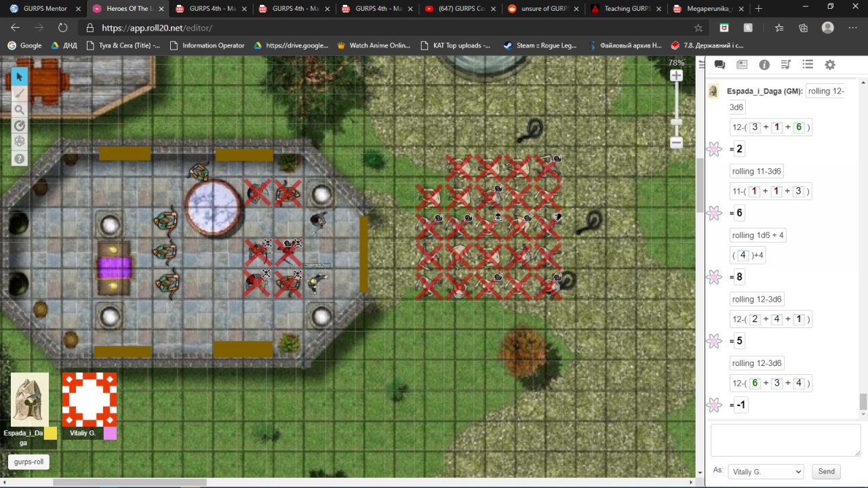
Task: Zoom in with the plus button
Action: [676, 76]
